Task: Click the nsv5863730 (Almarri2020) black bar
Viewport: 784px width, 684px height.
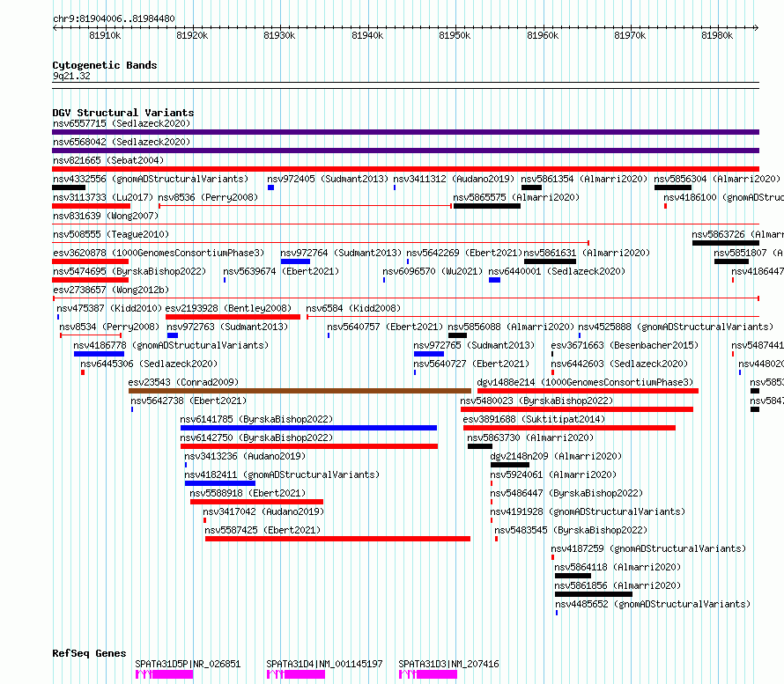Action: tap(480, 446)
